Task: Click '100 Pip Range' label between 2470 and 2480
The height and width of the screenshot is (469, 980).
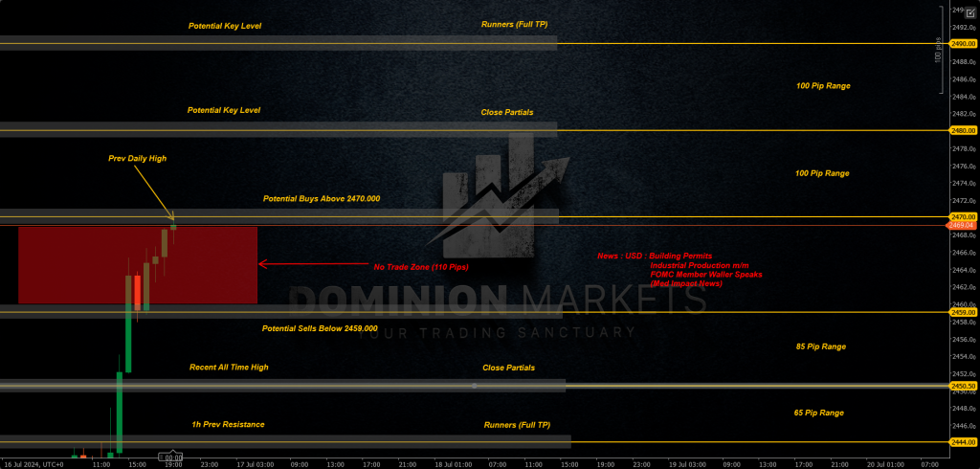Action: click(x=822, y=173)
